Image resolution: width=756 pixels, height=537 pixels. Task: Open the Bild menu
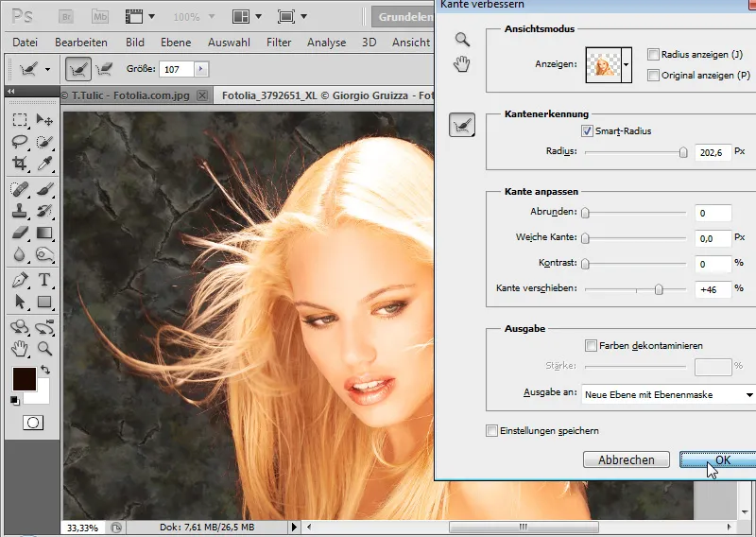135,43
